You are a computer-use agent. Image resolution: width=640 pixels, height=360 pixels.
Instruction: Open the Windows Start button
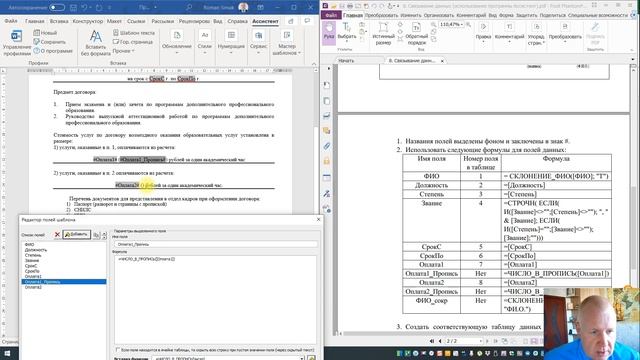pos(7,353)
